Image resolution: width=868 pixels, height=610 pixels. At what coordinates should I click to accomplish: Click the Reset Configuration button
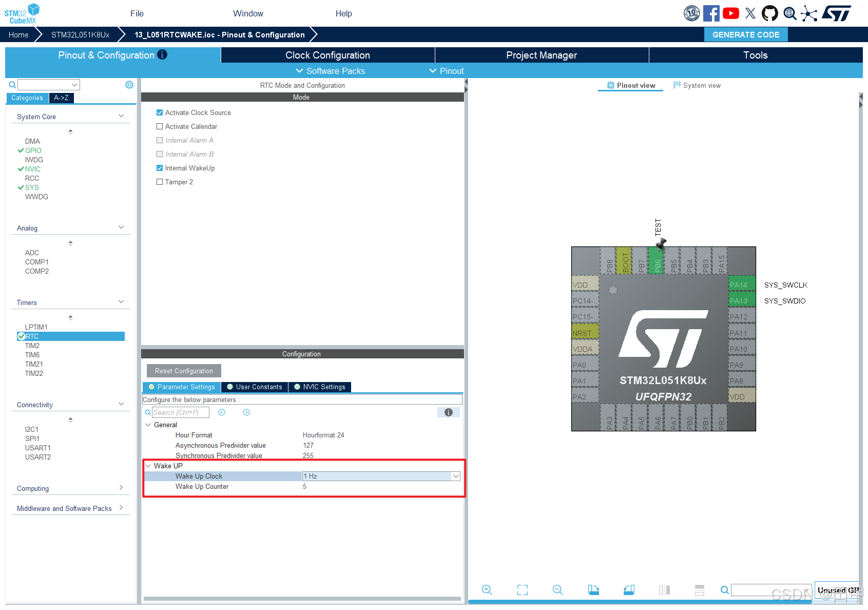pos(184,371)
